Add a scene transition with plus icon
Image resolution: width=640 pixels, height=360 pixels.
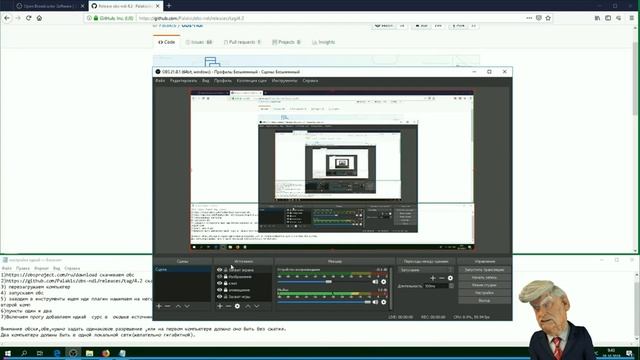coord(433,278)
